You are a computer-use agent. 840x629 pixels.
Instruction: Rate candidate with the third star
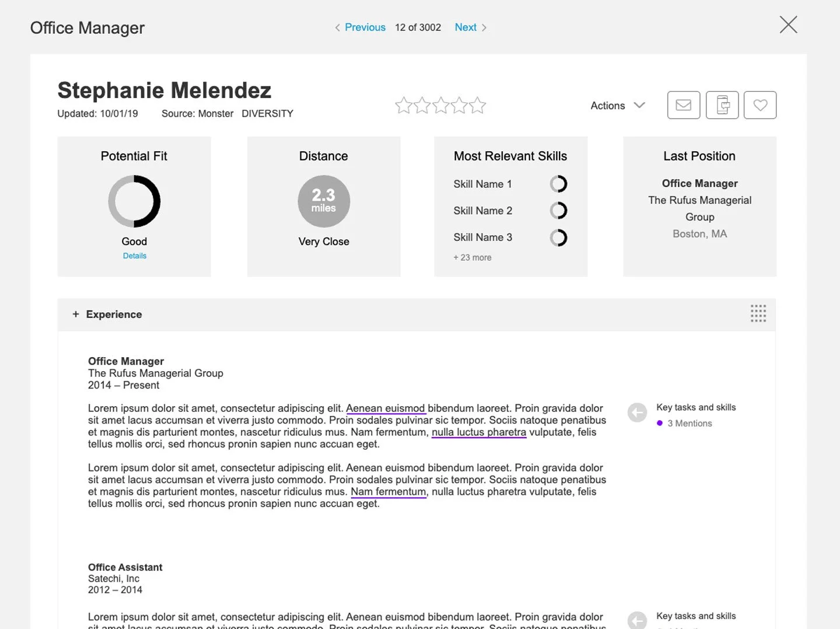click(440, 106)
